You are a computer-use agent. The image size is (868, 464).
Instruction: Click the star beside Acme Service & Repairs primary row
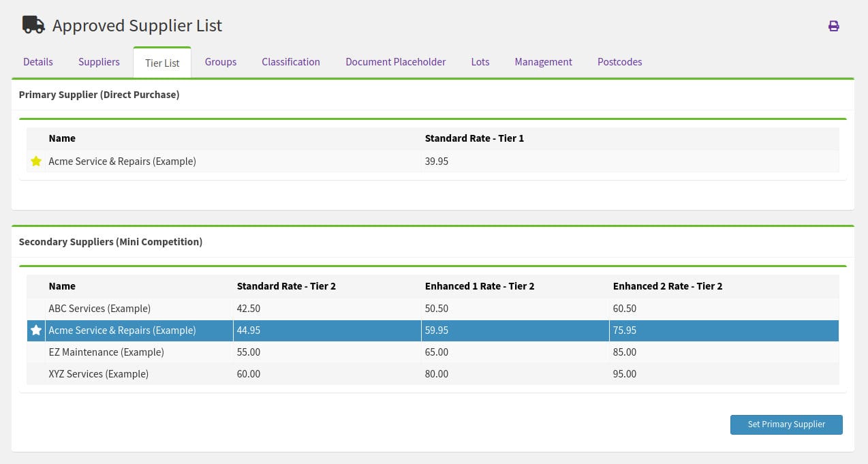(35, 161)
